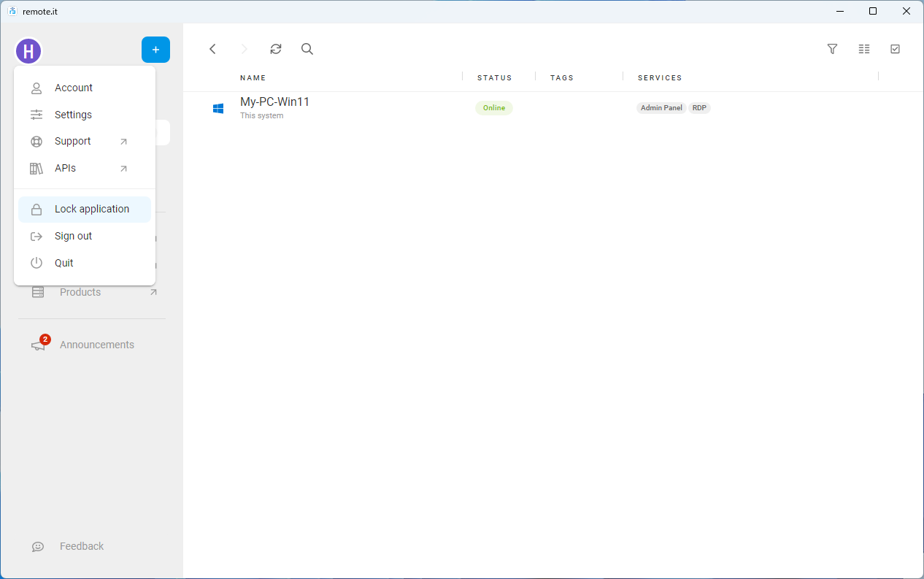The height and width of the screenshot is (579, 924).
Task: Open search with magnifier icon
Action: pos(307,49)
